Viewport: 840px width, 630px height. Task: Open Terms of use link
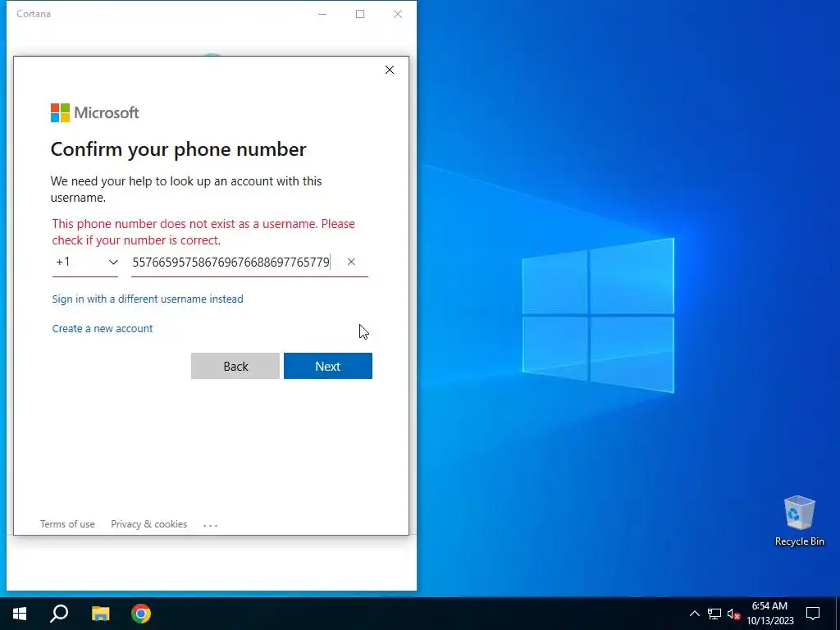[67, 524]
